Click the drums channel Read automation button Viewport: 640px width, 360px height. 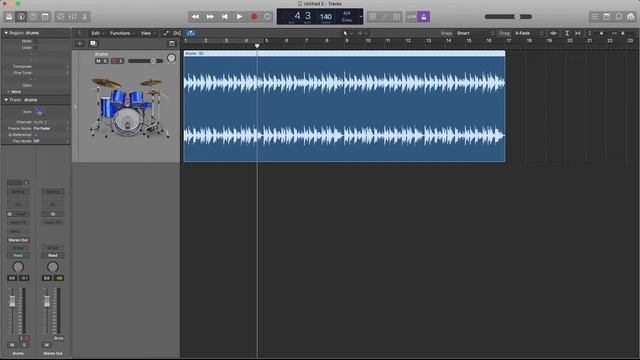coord(18,255)
